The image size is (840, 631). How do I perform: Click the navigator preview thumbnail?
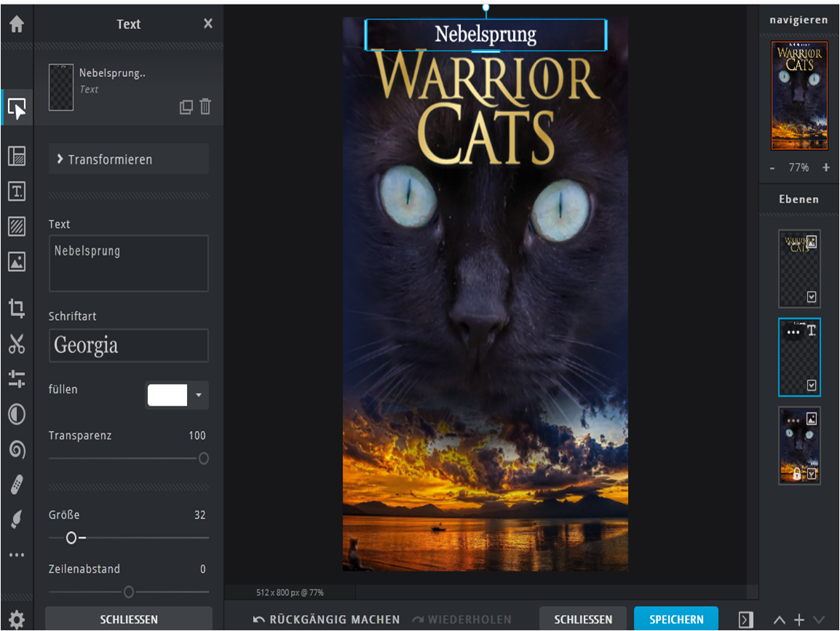coord(799,95)
